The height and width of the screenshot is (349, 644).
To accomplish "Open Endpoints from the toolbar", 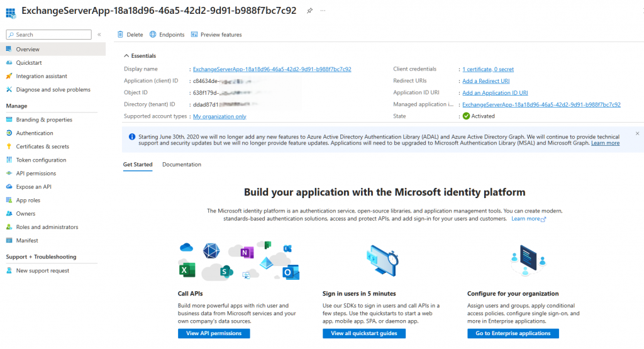I will click(167, 35).
